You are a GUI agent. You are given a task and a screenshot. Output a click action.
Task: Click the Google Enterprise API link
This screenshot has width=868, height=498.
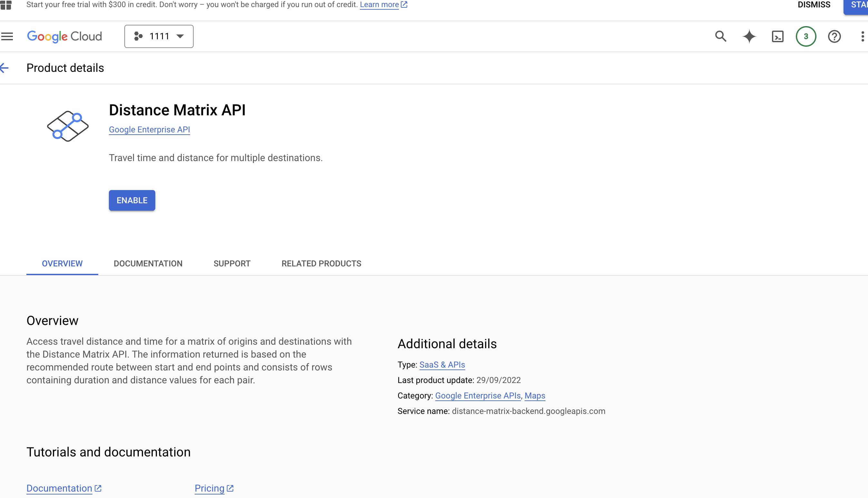click(149, 129)
